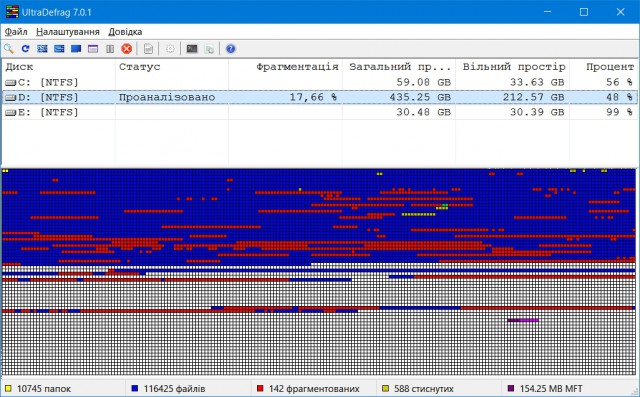The image size is (640, 397).
Task: Click the 154.25 MB MFT status text
Action: click(x=551, y=389)
